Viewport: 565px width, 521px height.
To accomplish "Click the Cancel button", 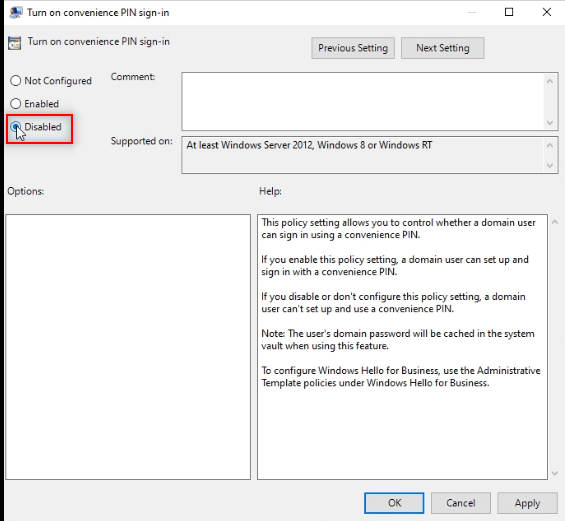I will click(x=461, y=503).
